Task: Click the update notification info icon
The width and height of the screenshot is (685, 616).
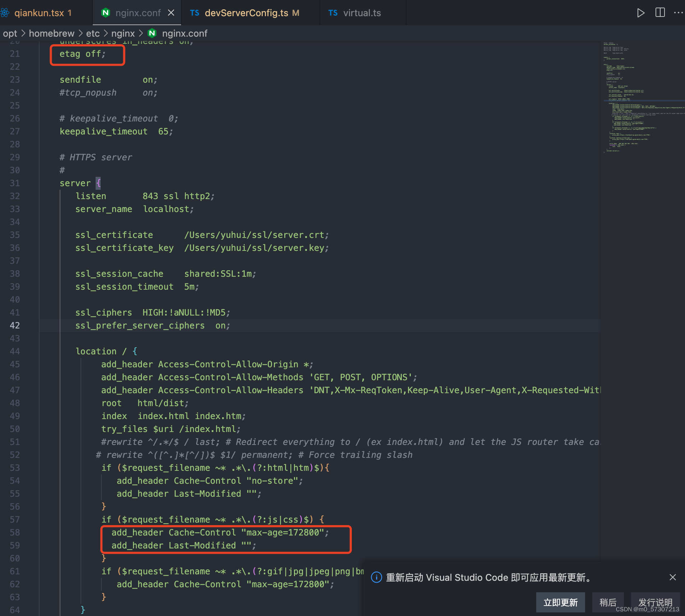Action: pyautogui.click(x=376, y=578)
